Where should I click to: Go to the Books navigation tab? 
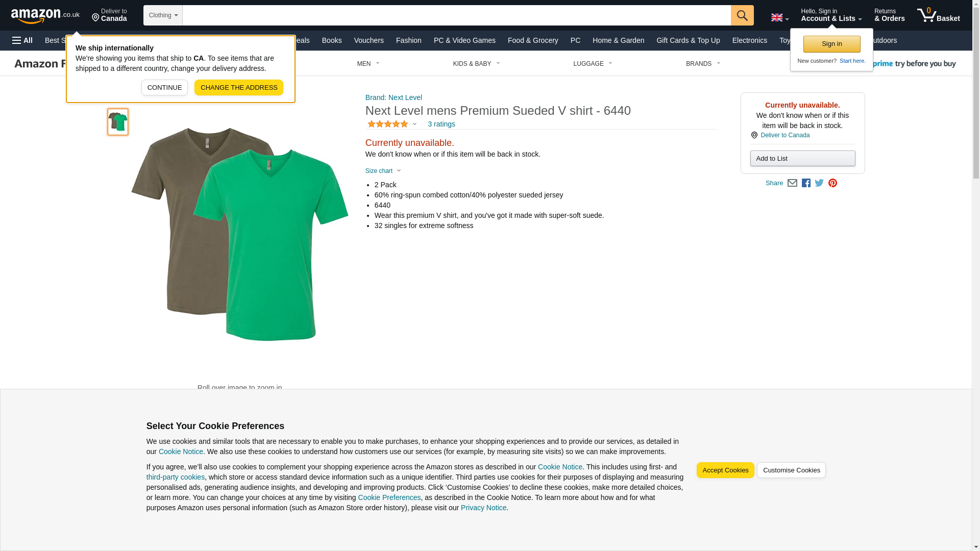332,40
